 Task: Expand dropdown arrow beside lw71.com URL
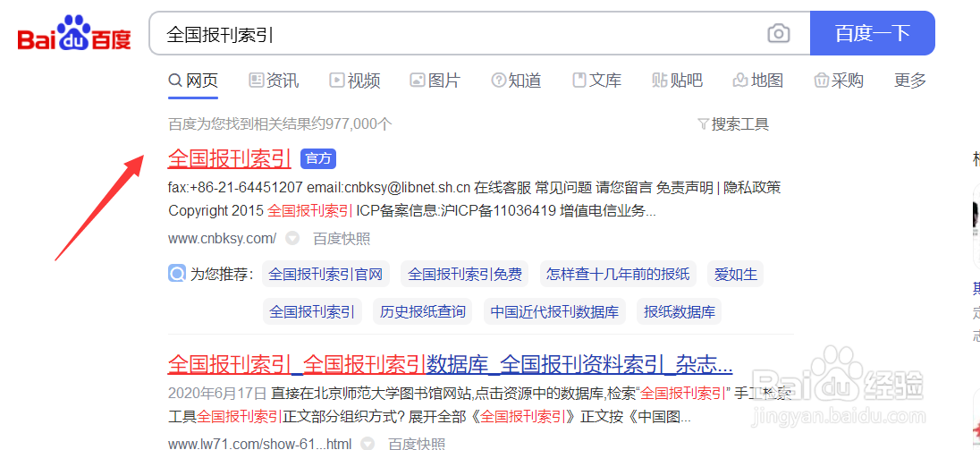368,444
